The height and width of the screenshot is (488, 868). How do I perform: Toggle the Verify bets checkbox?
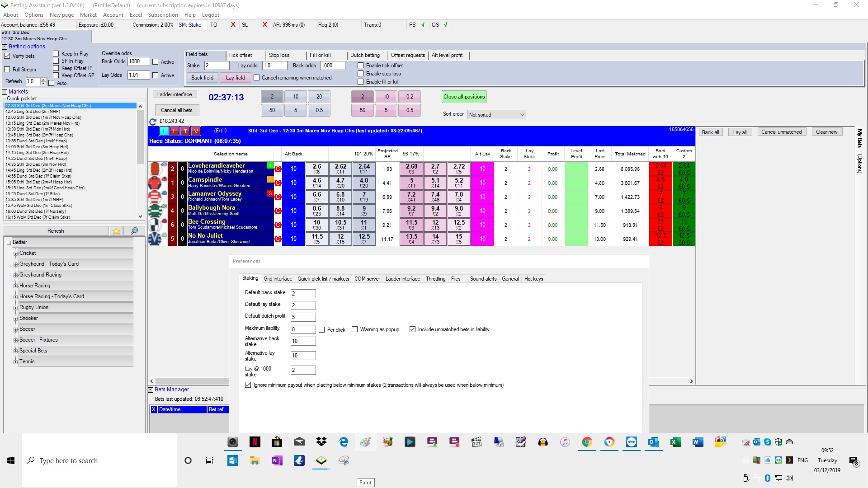pos(7,56)
